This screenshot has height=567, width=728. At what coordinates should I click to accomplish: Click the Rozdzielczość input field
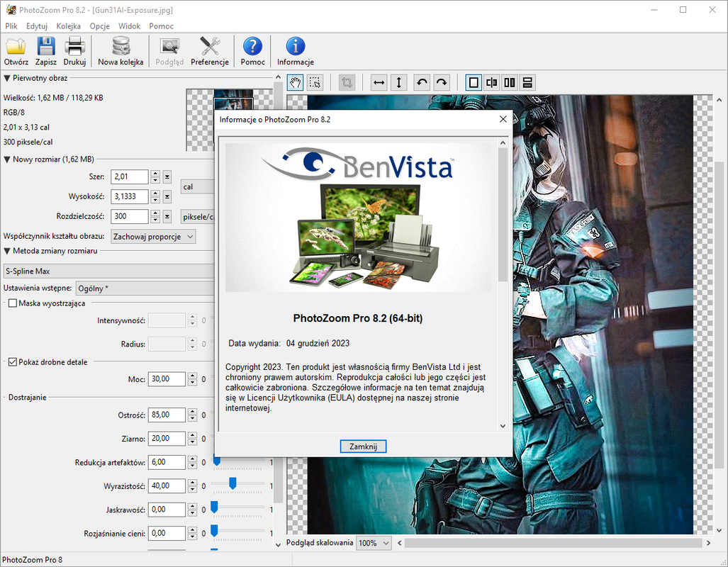[x=130, y=216]
